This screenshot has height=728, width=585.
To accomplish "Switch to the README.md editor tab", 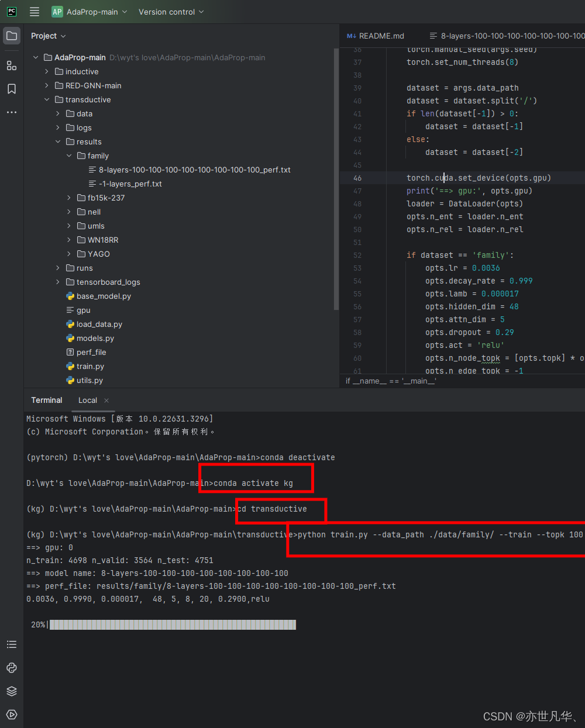I will (376, 36).
